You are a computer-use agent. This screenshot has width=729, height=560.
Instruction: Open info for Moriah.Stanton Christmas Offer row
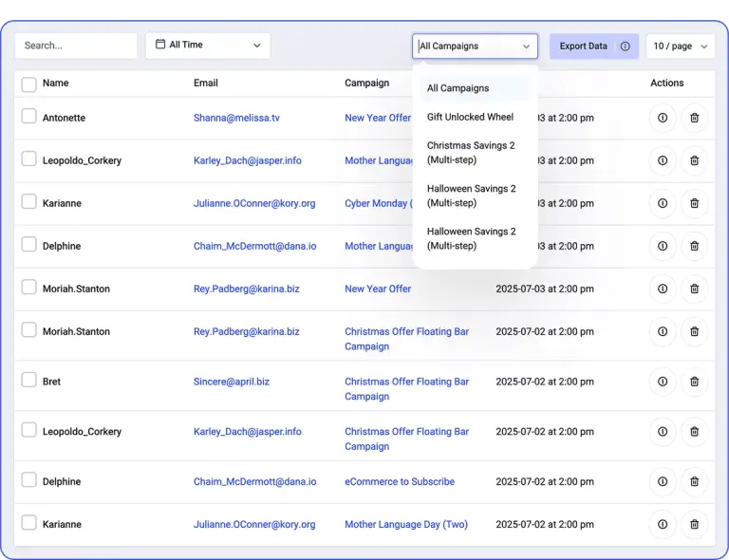tap(663, 331)
